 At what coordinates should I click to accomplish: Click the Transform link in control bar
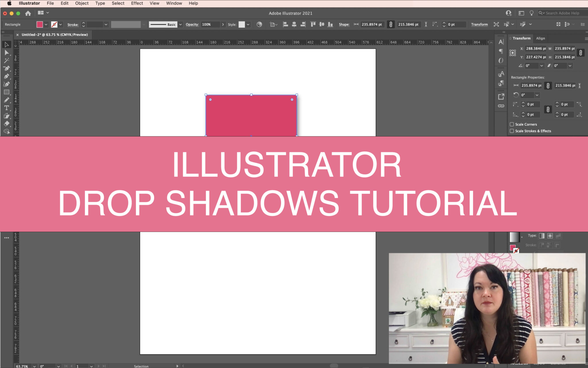pos(479,24)
